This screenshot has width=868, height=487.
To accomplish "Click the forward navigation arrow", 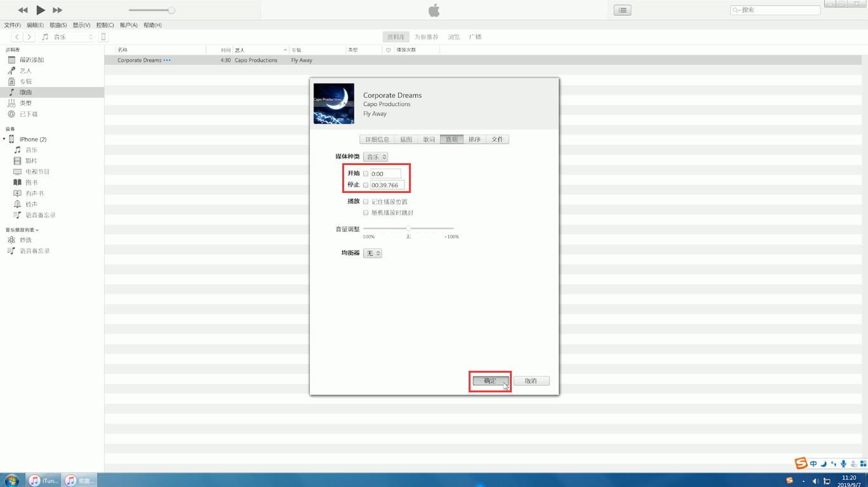I will pyautogui.click(x=29, y=37).
